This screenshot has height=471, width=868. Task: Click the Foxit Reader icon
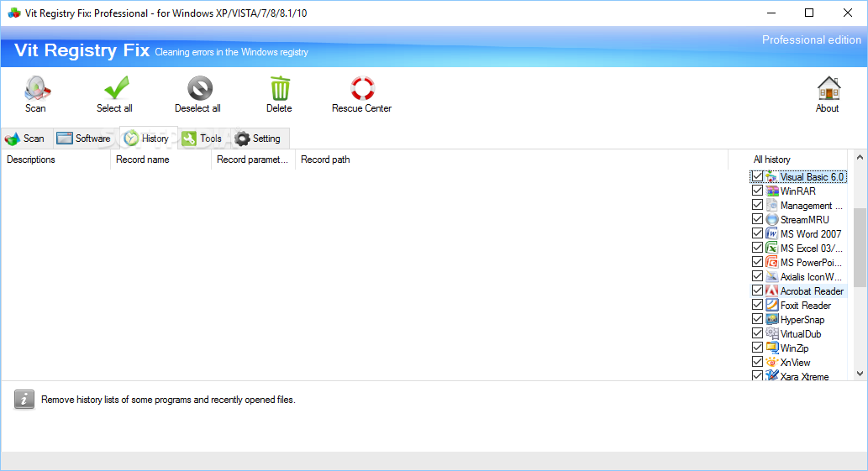[771, 305]
